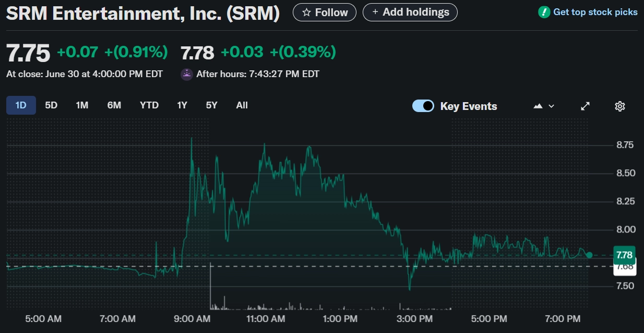Click the current price marker dot on chart
This screenshot has height=333, width=644.
coord(589,255)
